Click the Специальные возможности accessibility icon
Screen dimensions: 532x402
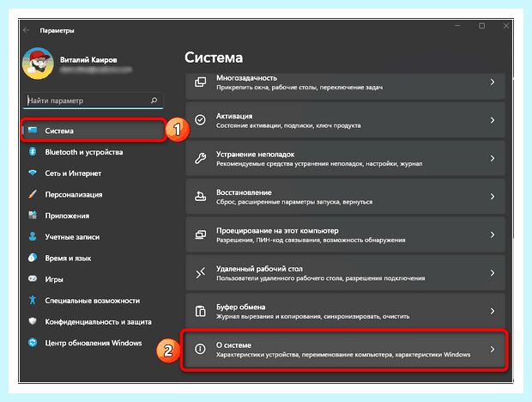tap(33, 300)
